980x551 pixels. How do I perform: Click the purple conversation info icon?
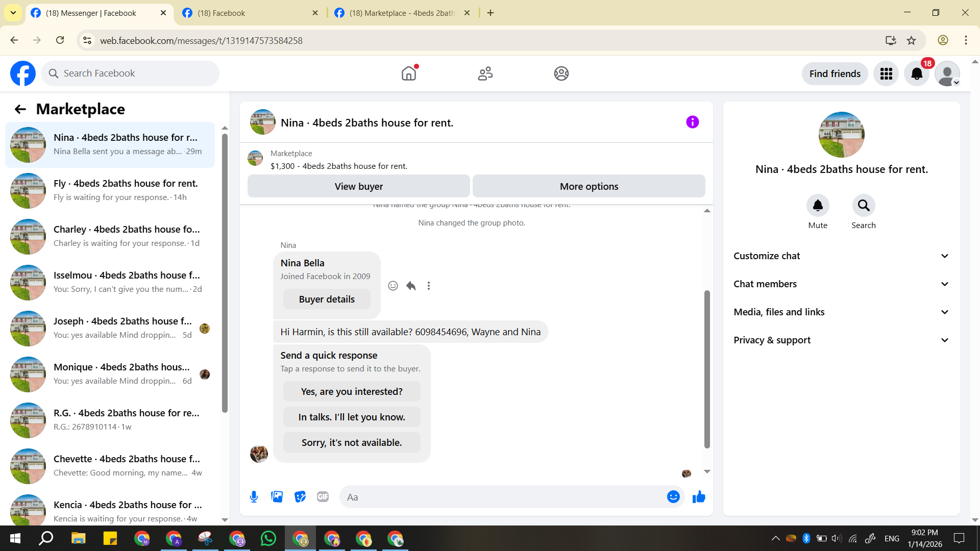click(692, 122)
